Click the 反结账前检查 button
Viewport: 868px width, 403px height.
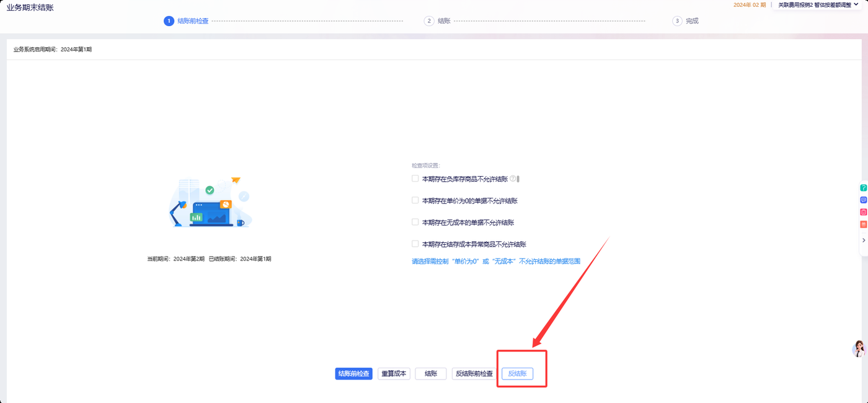(474, 374)
